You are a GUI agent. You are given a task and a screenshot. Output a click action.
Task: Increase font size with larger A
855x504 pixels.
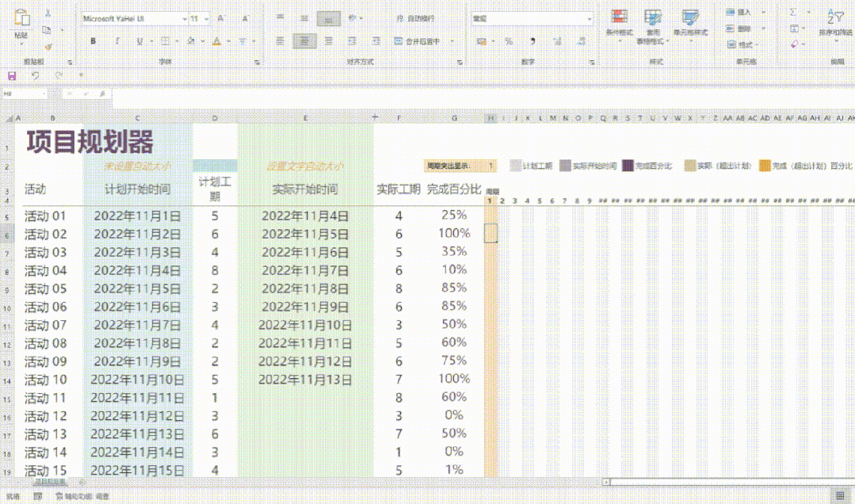point(220,18)
